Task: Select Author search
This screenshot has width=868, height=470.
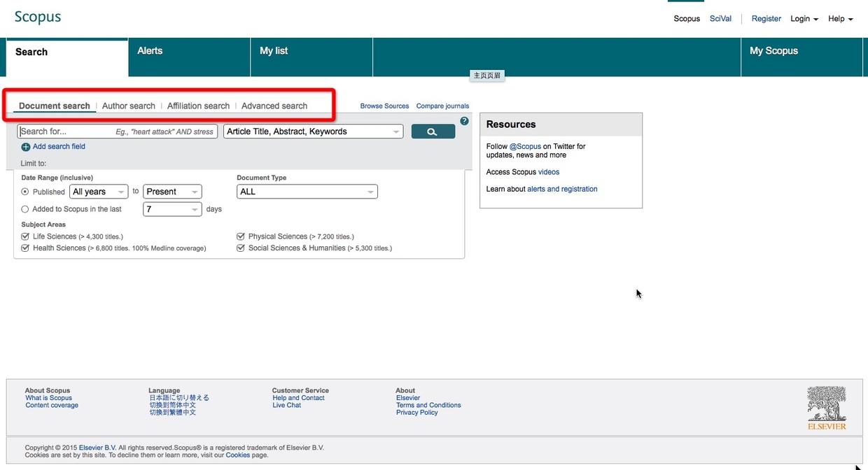Action: pos(129,106)
